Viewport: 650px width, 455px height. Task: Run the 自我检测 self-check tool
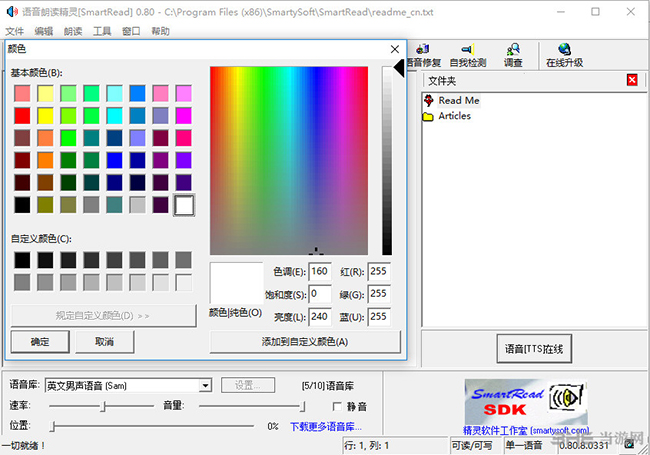(468, 56)
